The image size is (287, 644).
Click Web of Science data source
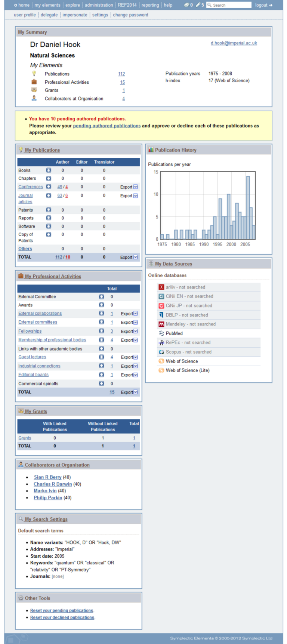click(182, 361)
